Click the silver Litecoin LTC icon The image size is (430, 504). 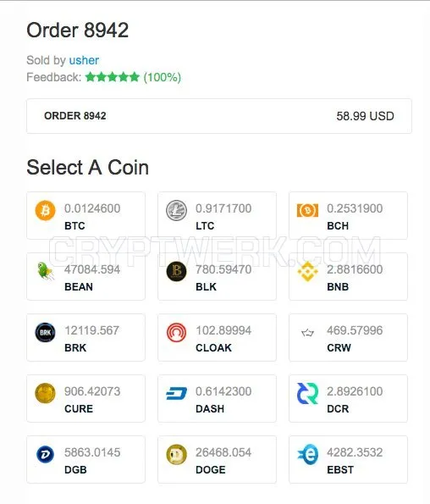(176, 211)
